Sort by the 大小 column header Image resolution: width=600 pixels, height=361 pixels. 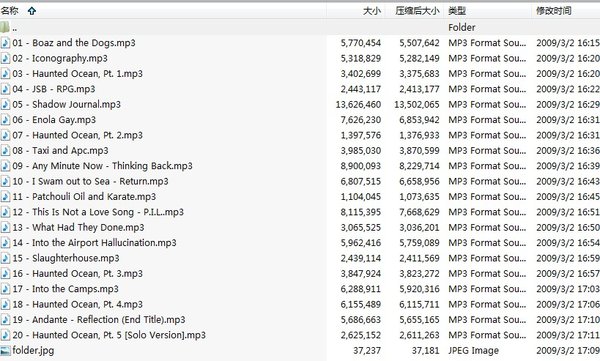pos(372,11)
